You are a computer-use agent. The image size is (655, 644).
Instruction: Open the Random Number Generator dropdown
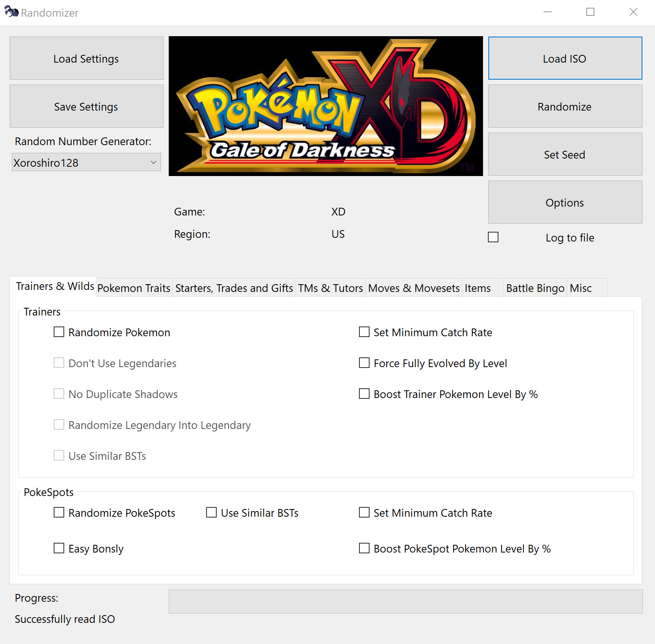pyautogui.click(x=86, y=162)
